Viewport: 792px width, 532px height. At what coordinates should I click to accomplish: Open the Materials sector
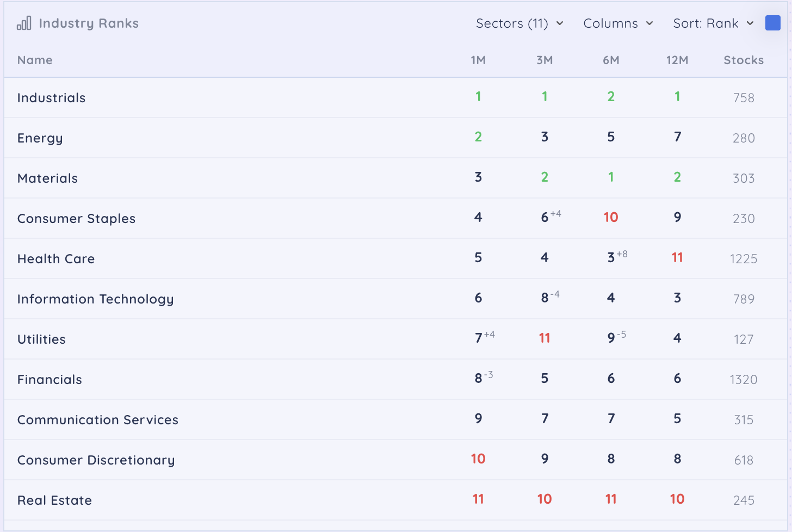47,178
